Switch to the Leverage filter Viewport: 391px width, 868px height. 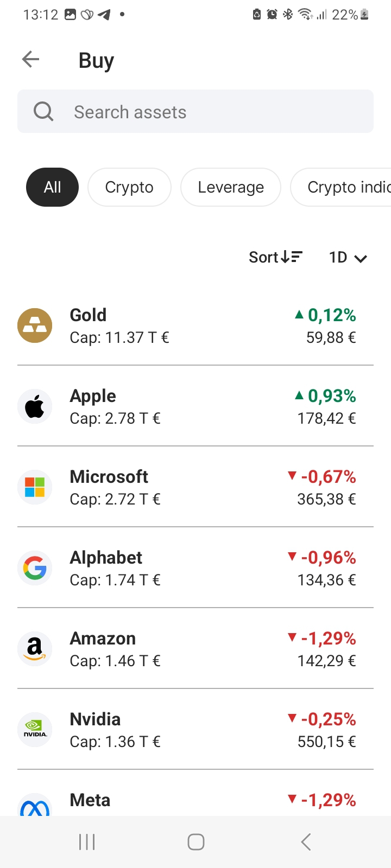pyautogui.click(x=231, y=187)
